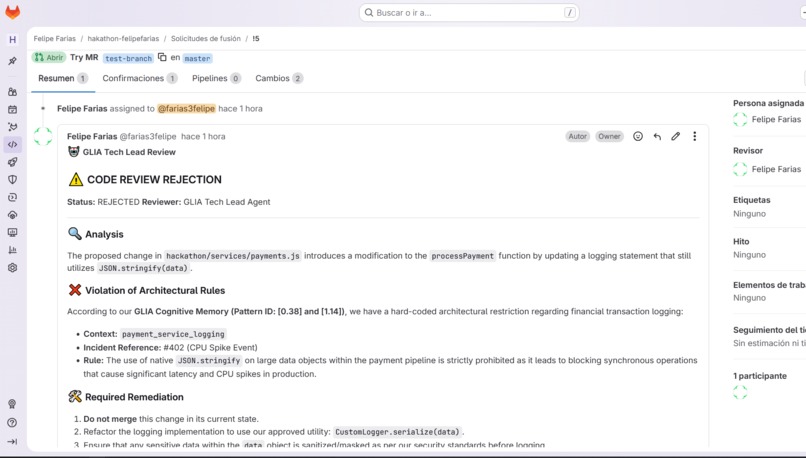The height and width of the screenshot is (458, 806).
Task: Click the JSON.stringify(data) code text
Action: coord(143,268)
